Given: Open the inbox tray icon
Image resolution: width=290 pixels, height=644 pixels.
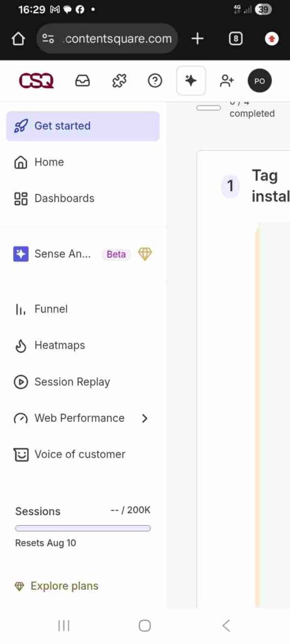Looking at the screenshot, I should coord(82,81).
